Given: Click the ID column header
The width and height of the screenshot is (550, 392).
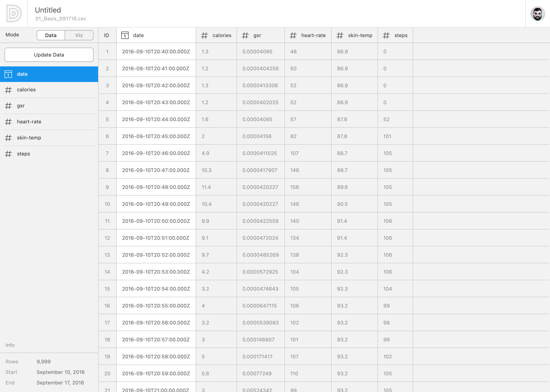Looking at the screenshot, I should pyautogui.click(x=107, y=35).
